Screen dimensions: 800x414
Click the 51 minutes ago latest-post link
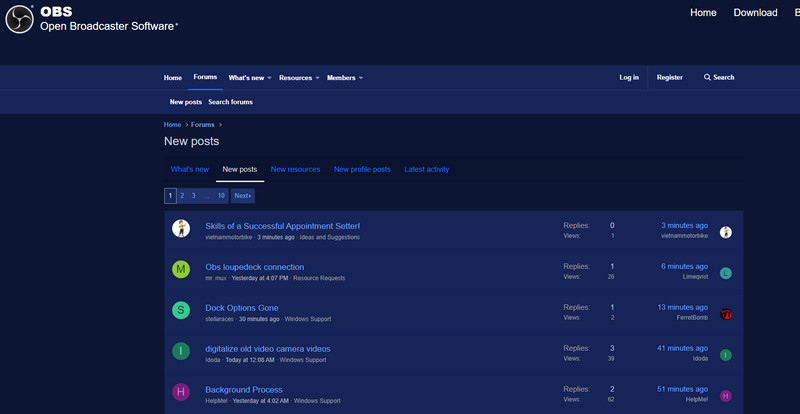[x=683, y=389]
